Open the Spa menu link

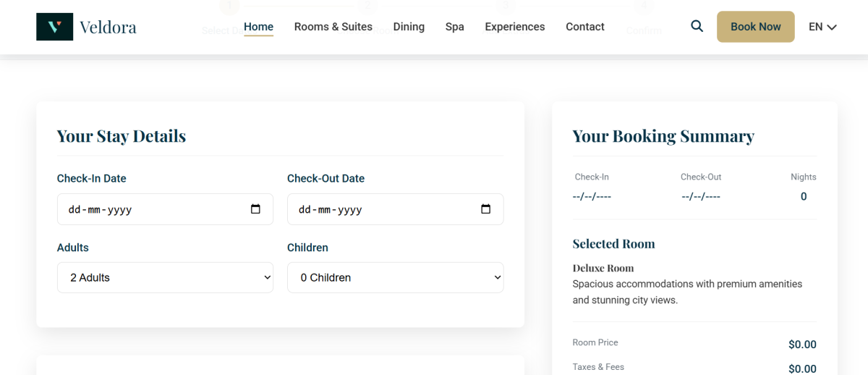point(454,27)
